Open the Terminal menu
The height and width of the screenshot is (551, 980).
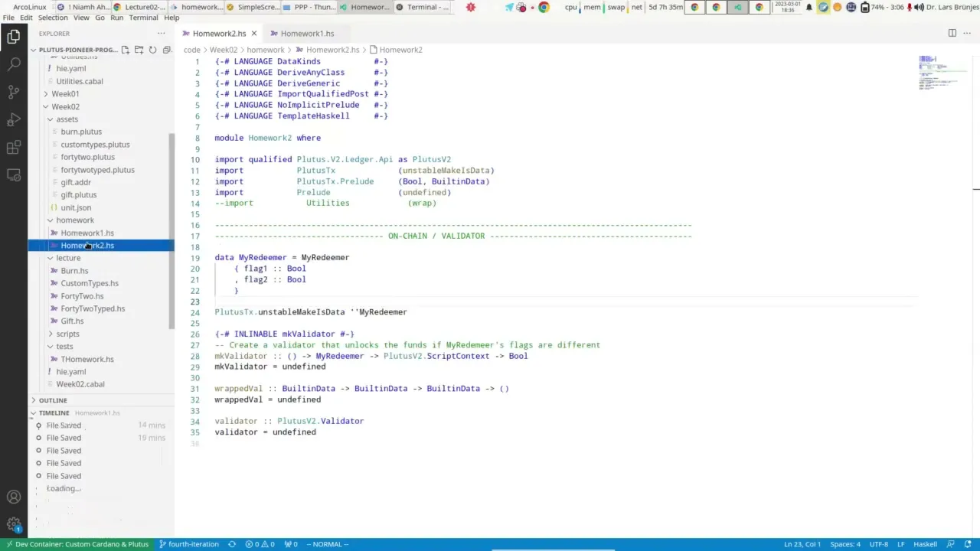pos(143,18)
